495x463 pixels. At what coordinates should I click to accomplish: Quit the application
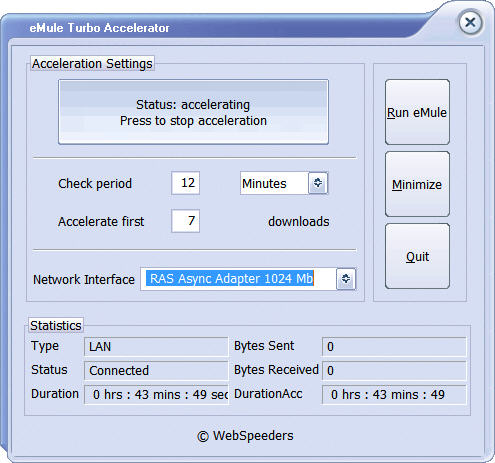click(x=417, y=256)
